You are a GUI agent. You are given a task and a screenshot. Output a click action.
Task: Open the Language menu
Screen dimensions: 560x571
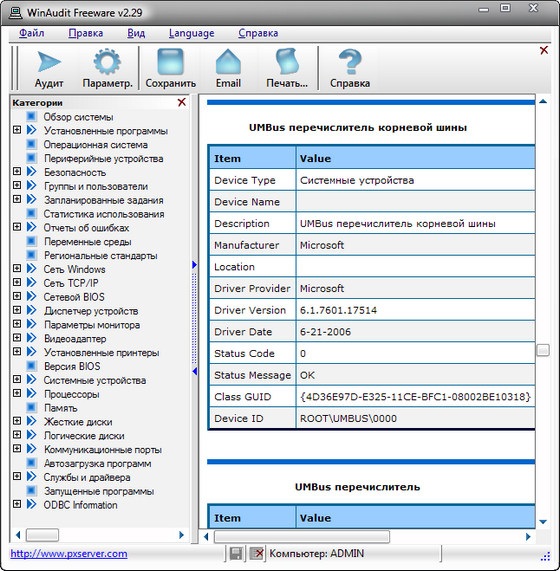[x=192, y=33]
